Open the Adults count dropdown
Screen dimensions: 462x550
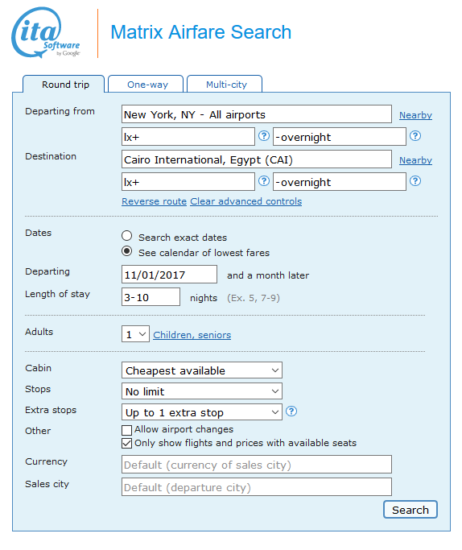pos(135,334)
